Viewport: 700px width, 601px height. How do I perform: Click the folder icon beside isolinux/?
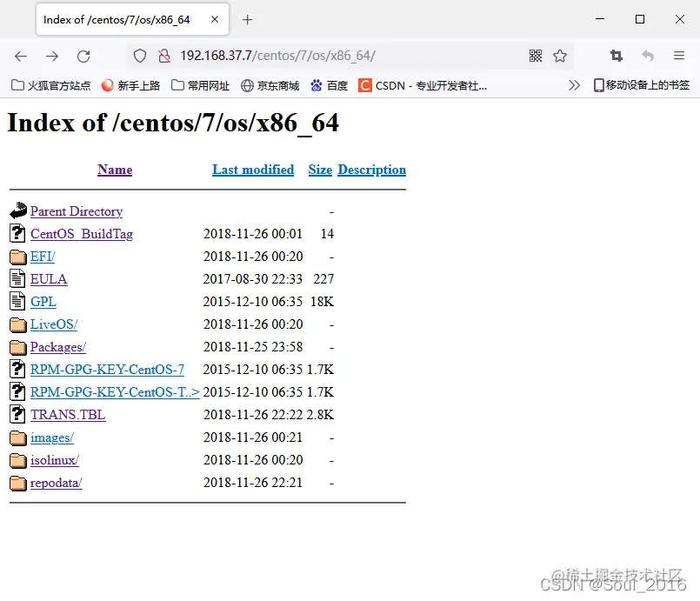tap(18, 460)
